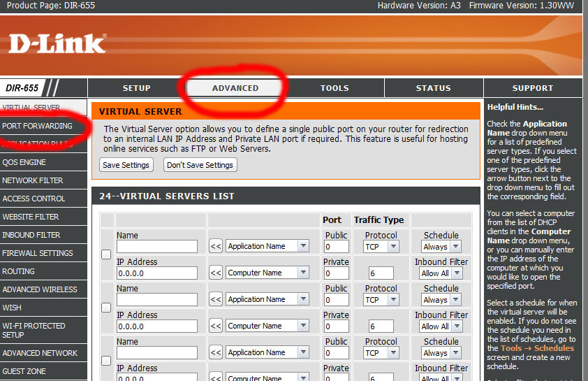This screenshot has width=588, height=381.
Task: Click the << button beside third Application Name
Action: (x=216, y=353)
